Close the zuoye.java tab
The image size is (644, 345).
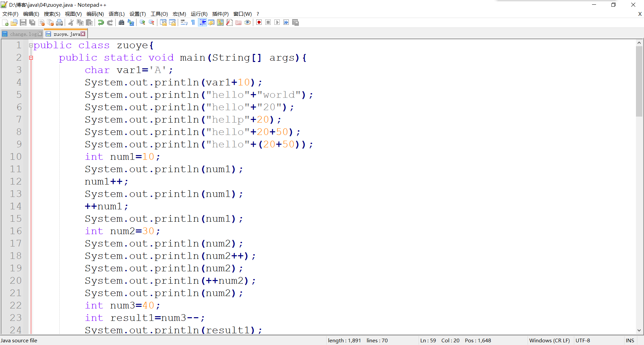point(83,34)
